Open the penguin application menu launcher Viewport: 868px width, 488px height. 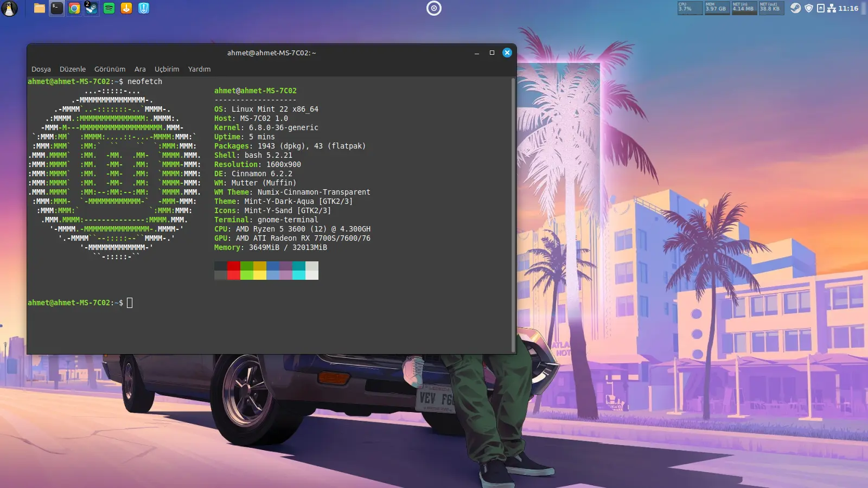[9, 8]
